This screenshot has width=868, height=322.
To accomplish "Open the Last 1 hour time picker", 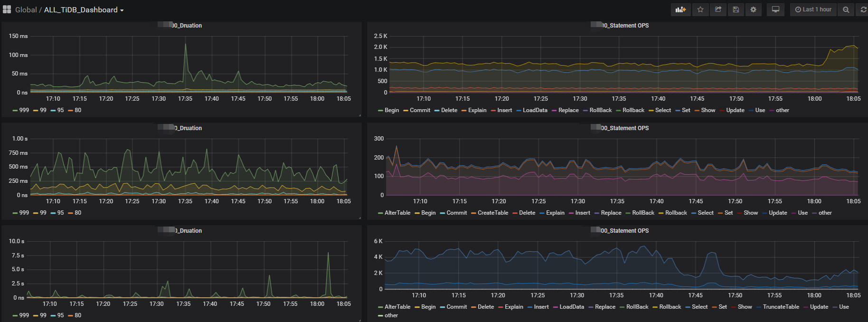I will pos(813,9).
